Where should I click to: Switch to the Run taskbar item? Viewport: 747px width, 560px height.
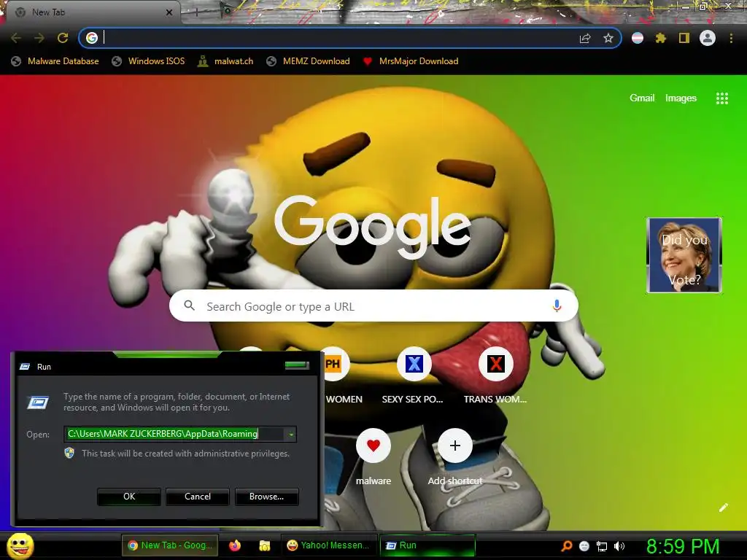[427, 545]
